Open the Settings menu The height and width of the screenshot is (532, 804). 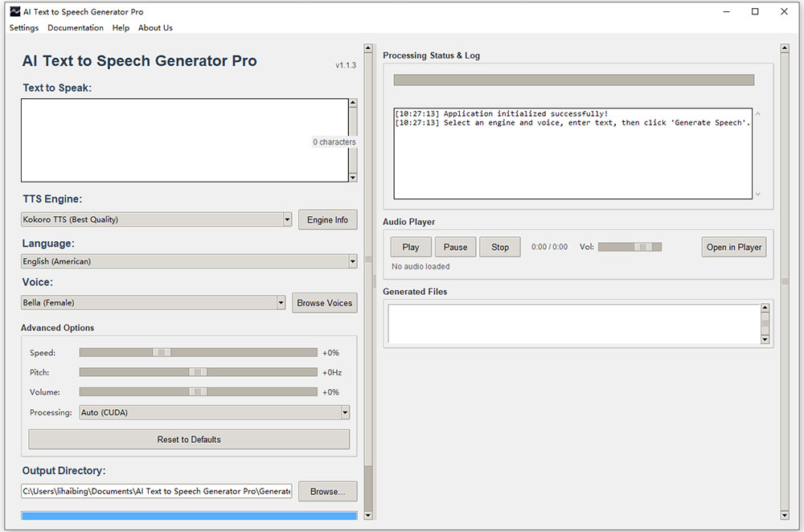[23, 27]
